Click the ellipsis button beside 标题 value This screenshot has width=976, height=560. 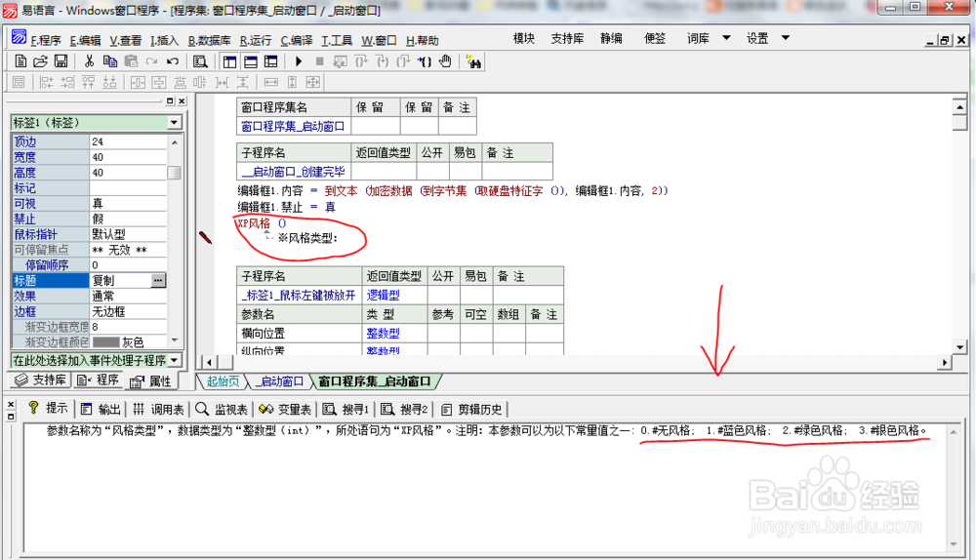(159, 281)
